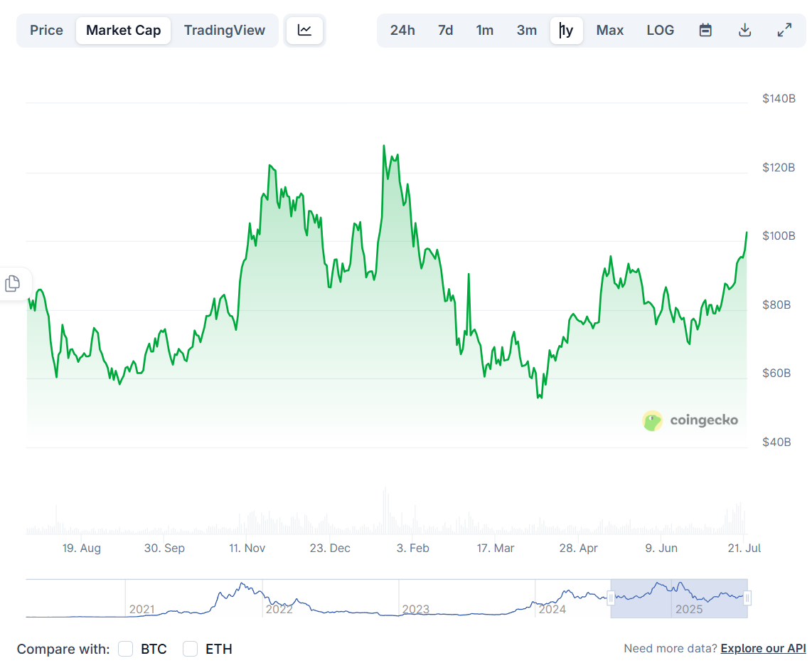Select the 1m time range
Screen dimensions: 812x668
[x=484, y=31]
